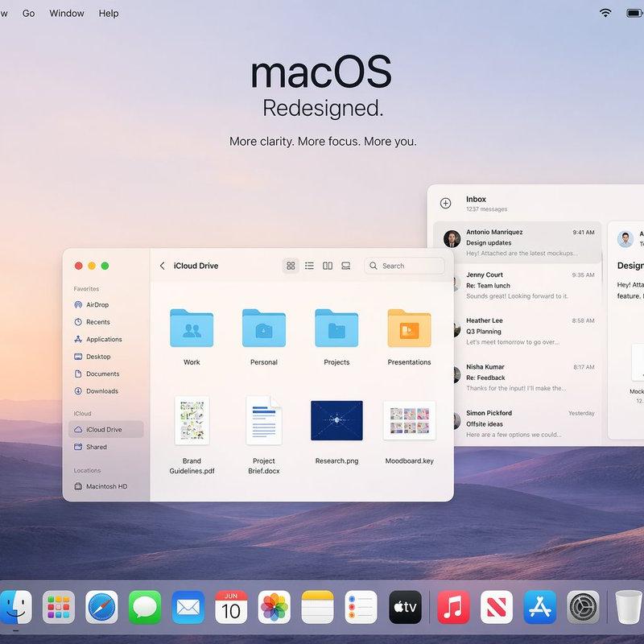This screenshot has height=644, width=644.
Task: Open Mail app in dock
Action: pyautogui.click(x=188, y=607)
